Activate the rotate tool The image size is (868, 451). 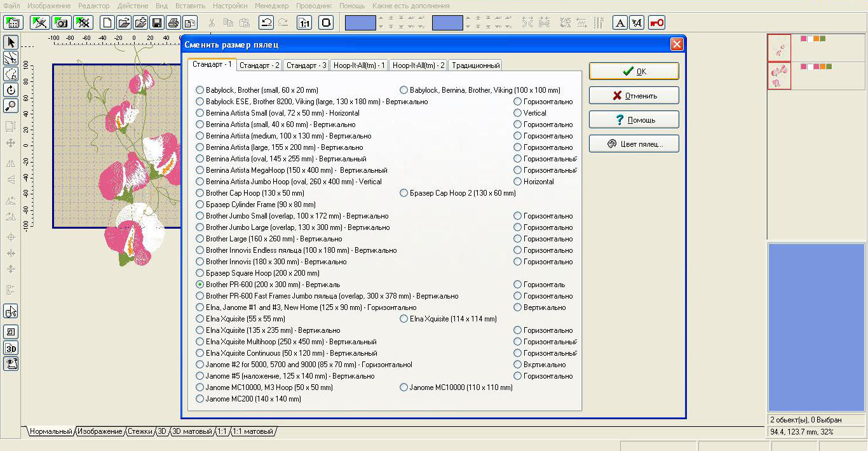click(11, 90)
